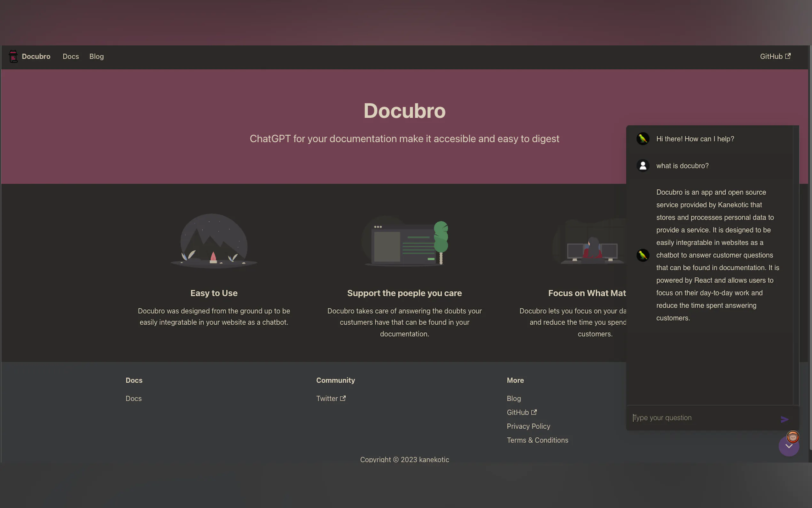This screenshot has height=508, width=812.
Task: Collapse chat with the purple chevron button
Action: [x=788, y=447]
